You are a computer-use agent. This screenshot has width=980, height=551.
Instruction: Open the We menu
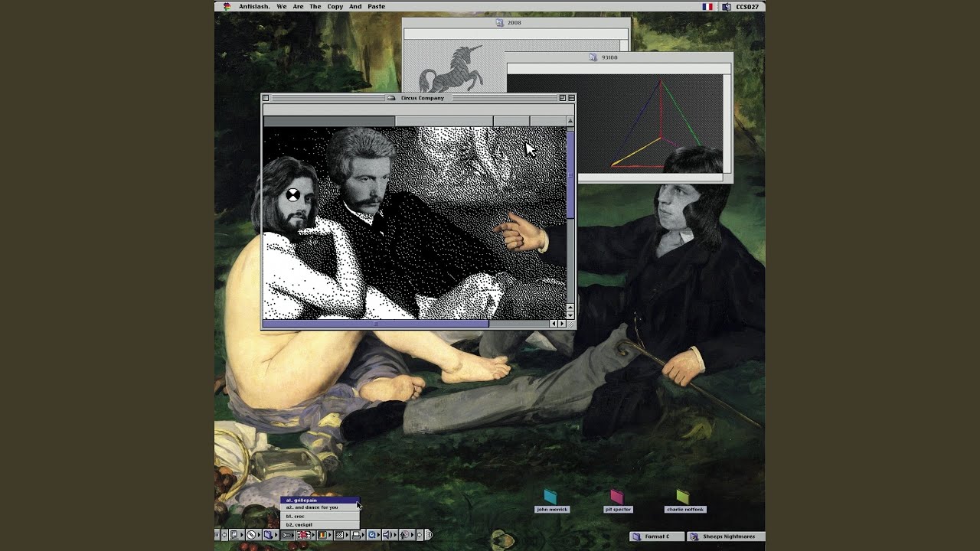282,6
